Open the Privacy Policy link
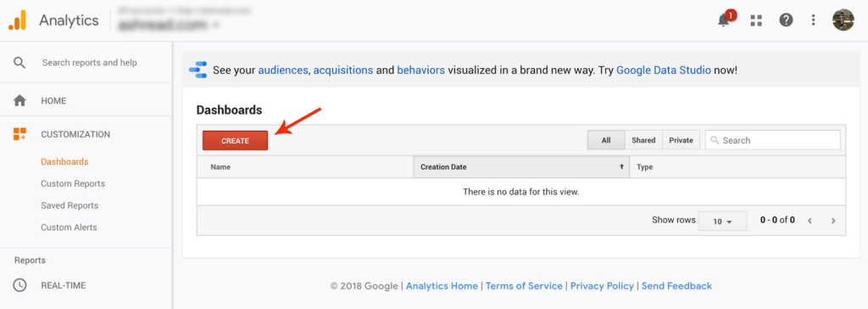The image size is (868, 309). 603,286
